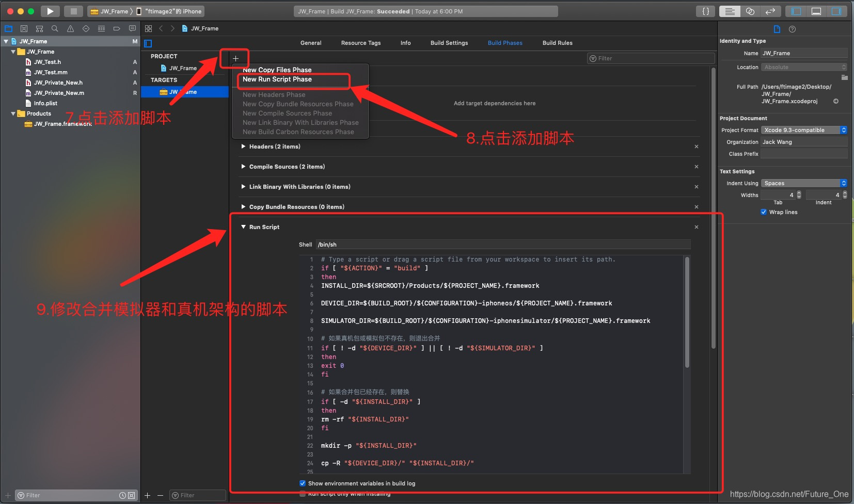
Task: Select the Standard editor button
Action: 730,11
